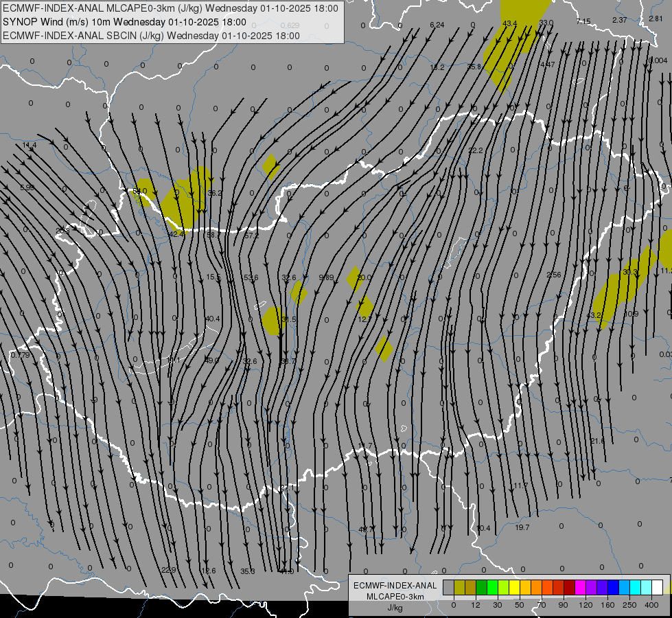Pick the dark green legend swatch
The image size is (672, 618).
(x=482, y=587)
